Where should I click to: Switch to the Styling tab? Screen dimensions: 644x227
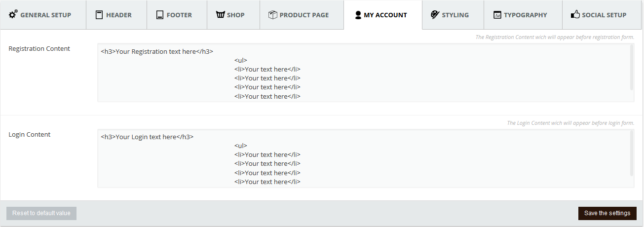[x=453, y=15]
